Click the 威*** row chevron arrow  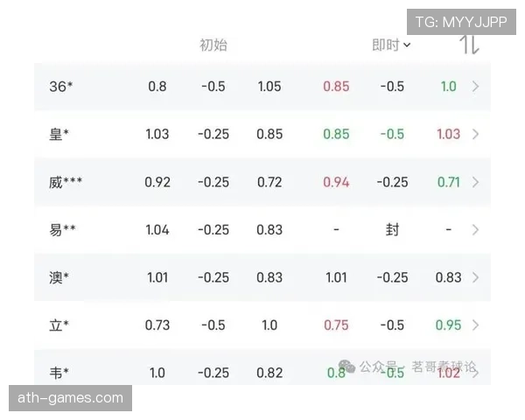click(475, 183)
